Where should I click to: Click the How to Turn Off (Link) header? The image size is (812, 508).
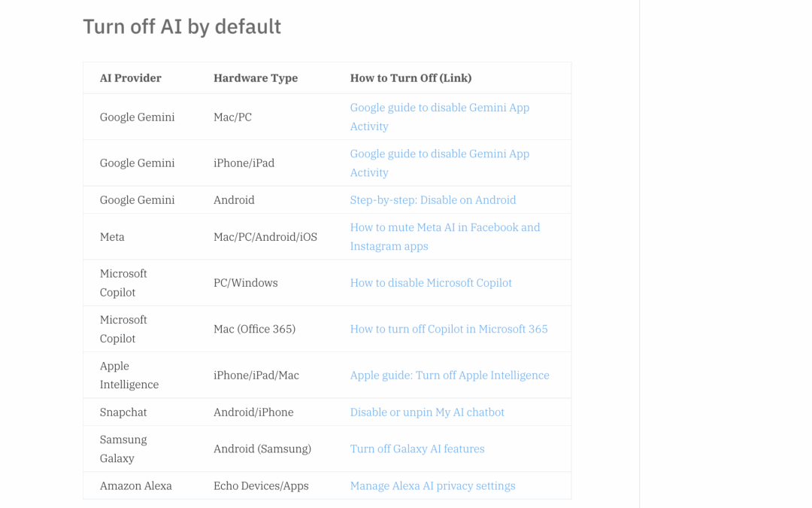[x=411, y=78]
